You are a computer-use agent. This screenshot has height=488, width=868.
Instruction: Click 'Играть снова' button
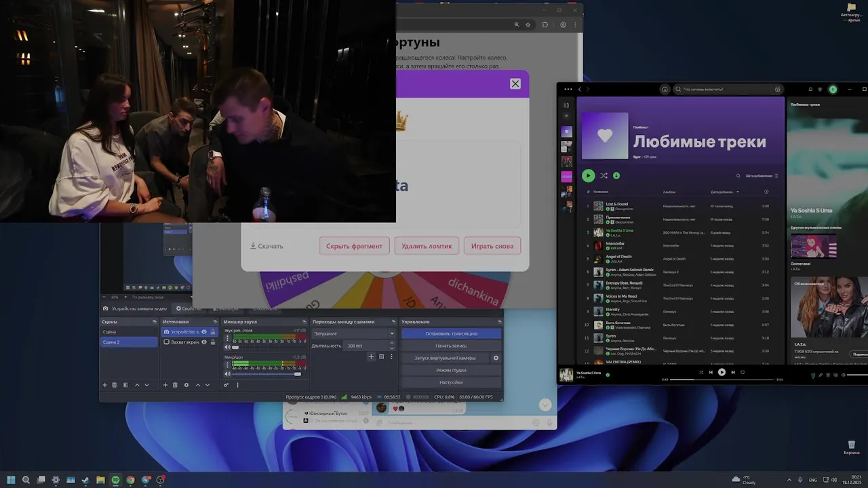(x=492, y=246)
